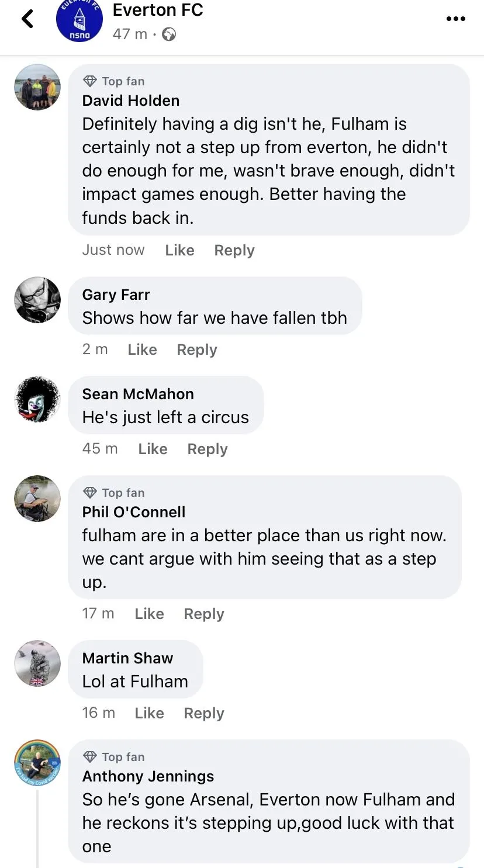Tap the public globe privacy icon

click(169, 34)
